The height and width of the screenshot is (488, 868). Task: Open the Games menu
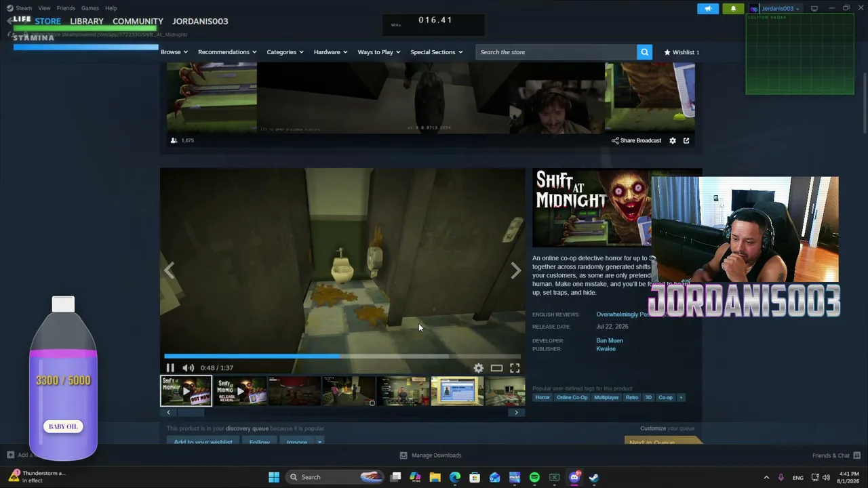(90, 8)
